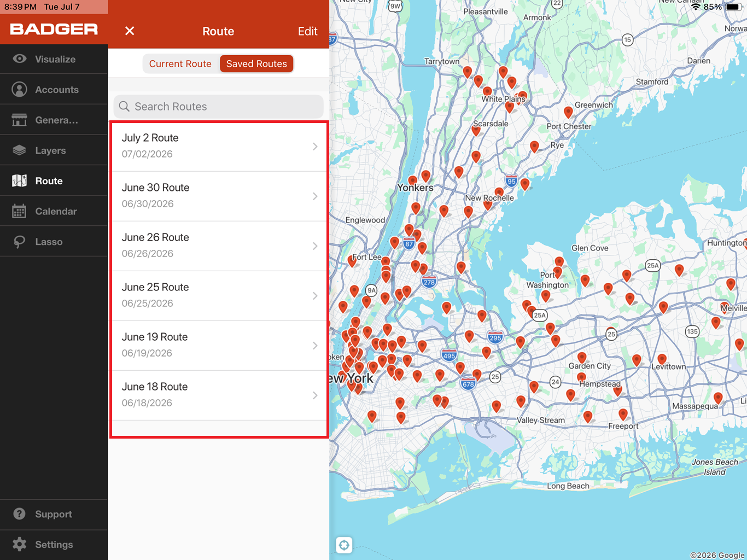Expand June 25 Route via its chevron
Image resolution: width=747 pixels, height=560 pixels.
pos(315,296)
